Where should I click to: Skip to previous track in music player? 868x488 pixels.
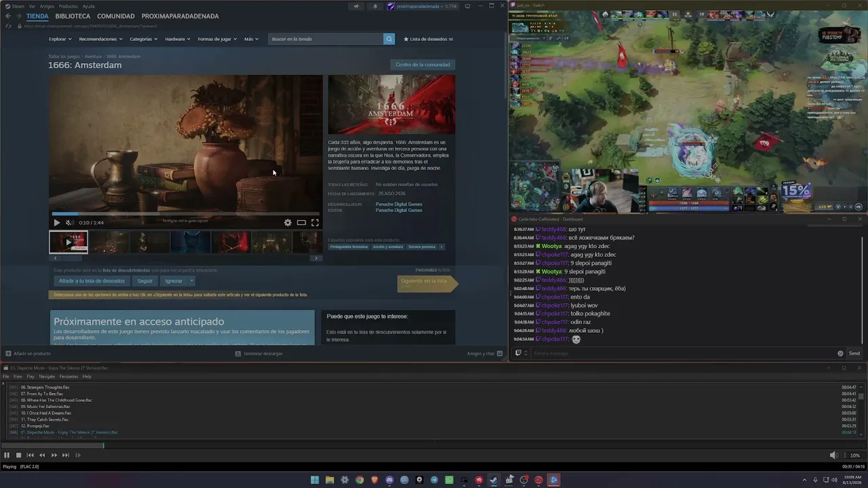coord(30,455)
